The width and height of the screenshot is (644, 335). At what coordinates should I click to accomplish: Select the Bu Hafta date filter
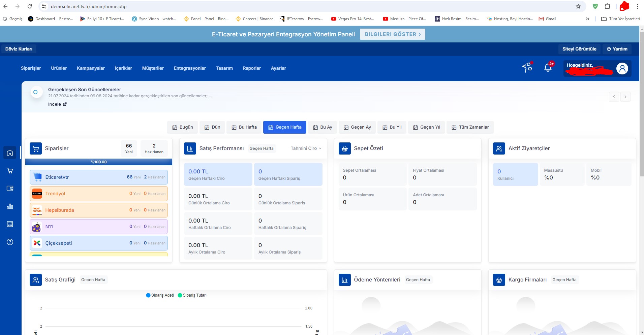point(244,127)
